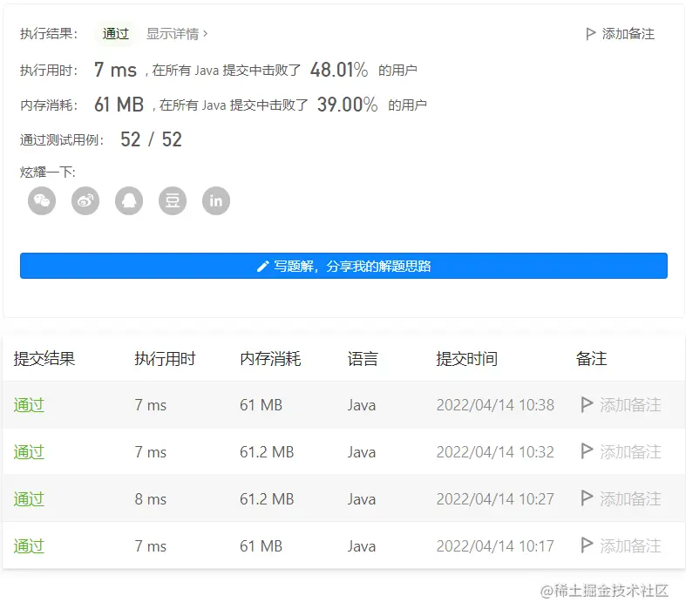Click the large 61 MB memory value
686x616 pixels.
point(119,105)
